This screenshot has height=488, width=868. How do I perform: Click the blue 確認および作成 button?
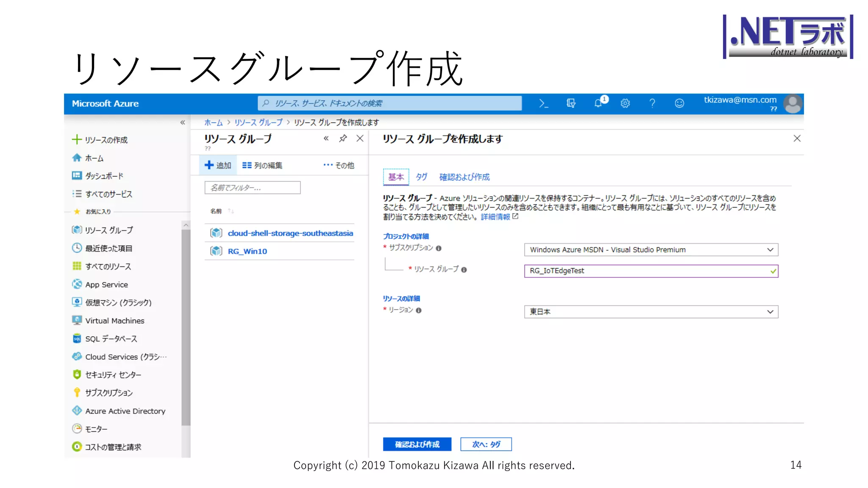[417, 444]
